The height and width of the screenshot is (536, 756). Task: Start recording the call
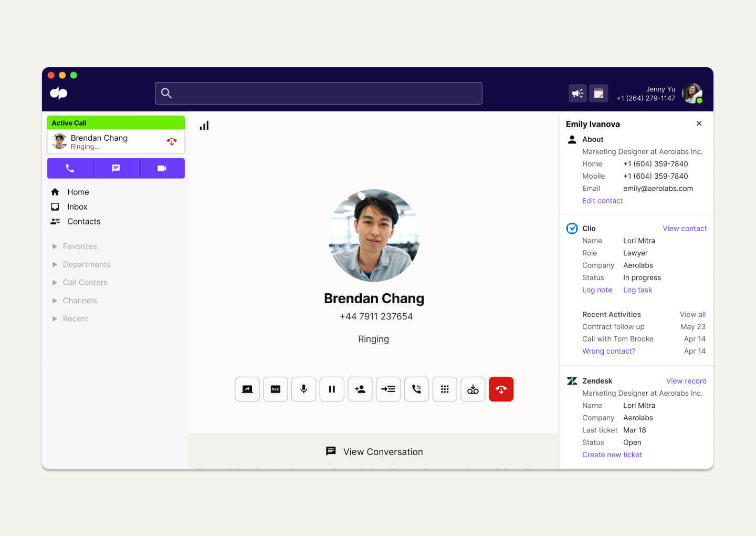tap(275, 389)
